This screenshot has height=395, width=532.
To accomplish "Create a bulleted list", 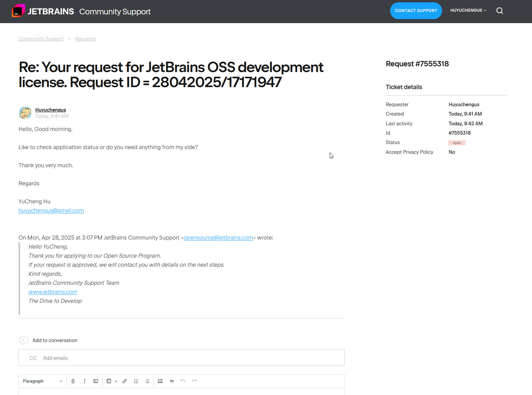I will 136,381.
